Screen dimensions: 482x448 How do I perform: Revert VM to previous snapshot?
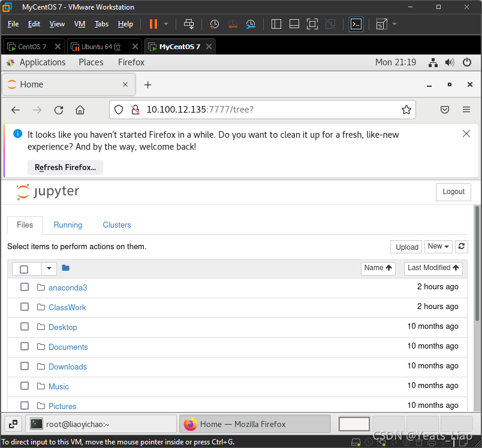(233, 24)
